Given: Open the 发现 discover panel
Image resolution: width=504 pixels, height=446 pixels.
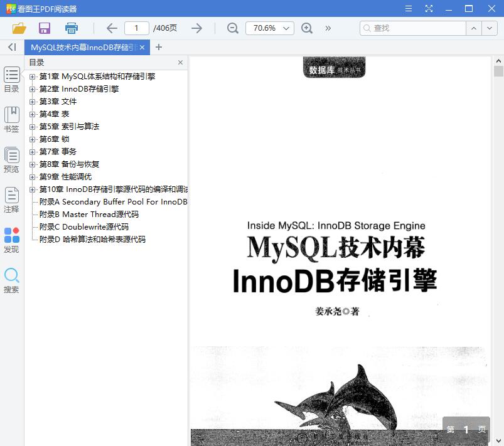Looking at the screenshot, I should (x=11, y=240).
